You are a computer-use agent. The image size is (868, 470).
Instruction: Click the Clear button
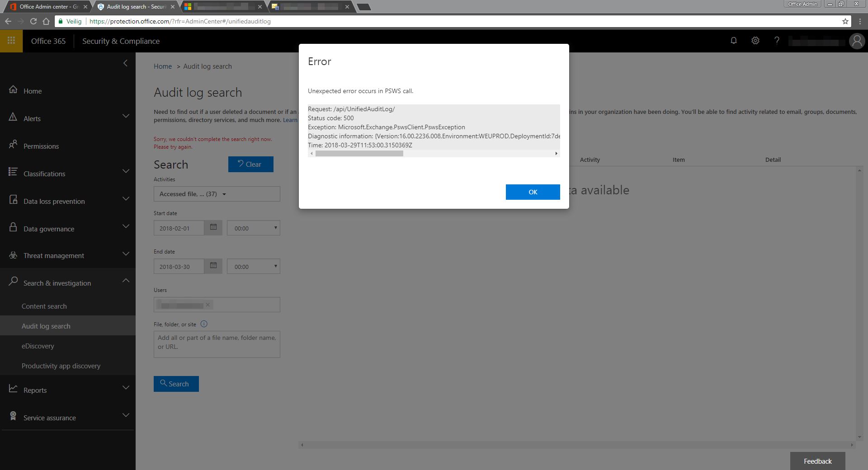tap(251, 164)
